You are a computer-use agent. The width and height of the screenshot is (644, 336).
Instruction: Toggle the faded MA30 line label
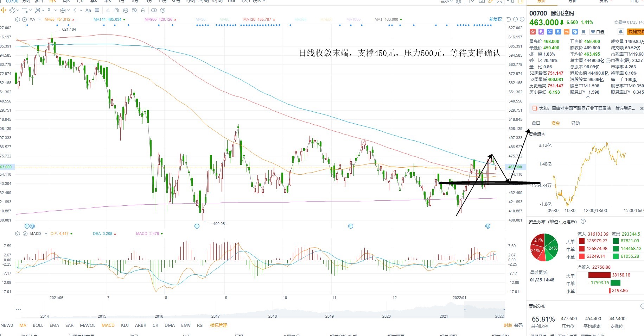coord(201,19)
